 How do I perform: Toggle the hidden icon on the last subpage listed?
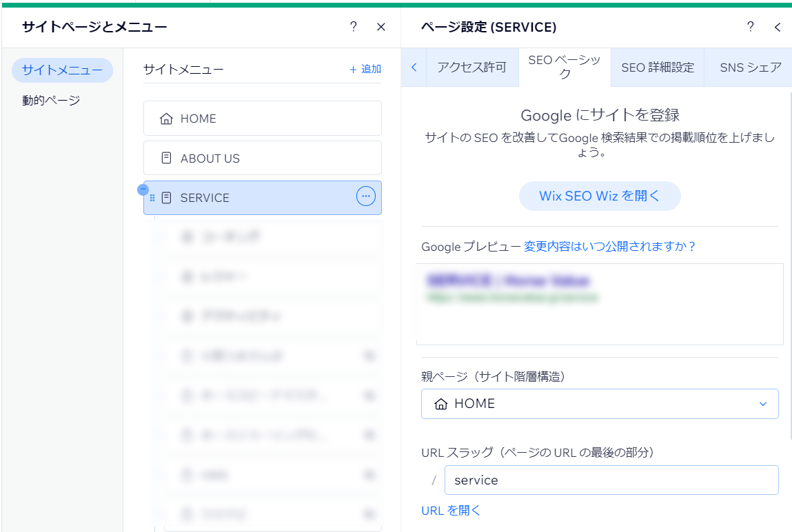369,514
